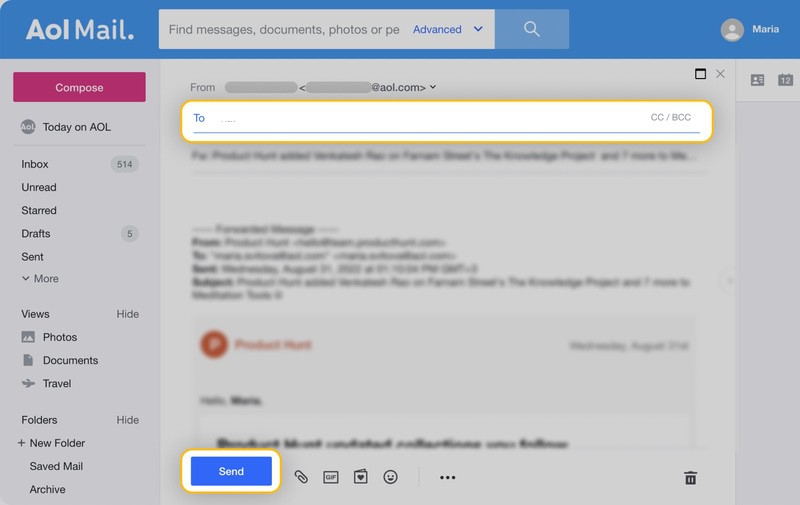Expand the Advanced search dropdown
This screenshot has width=800, height=505.
point(447,29)
